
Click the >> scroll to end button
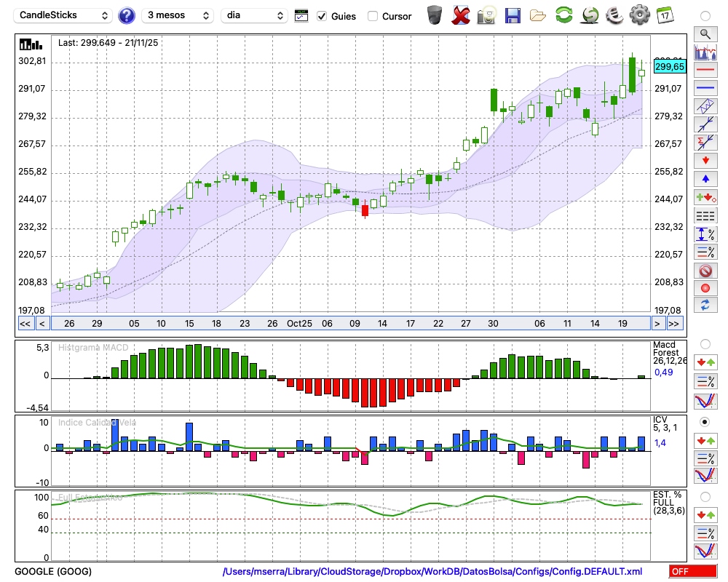(x=675, y=324)
